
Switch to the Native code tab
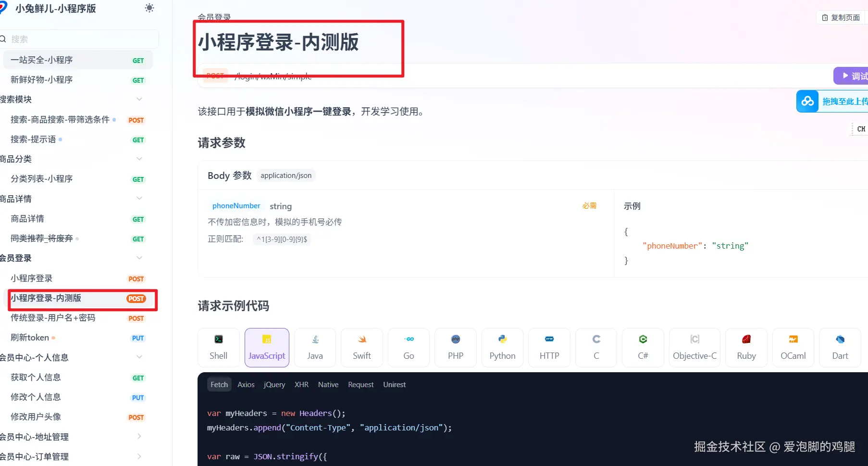click(328, 384)
